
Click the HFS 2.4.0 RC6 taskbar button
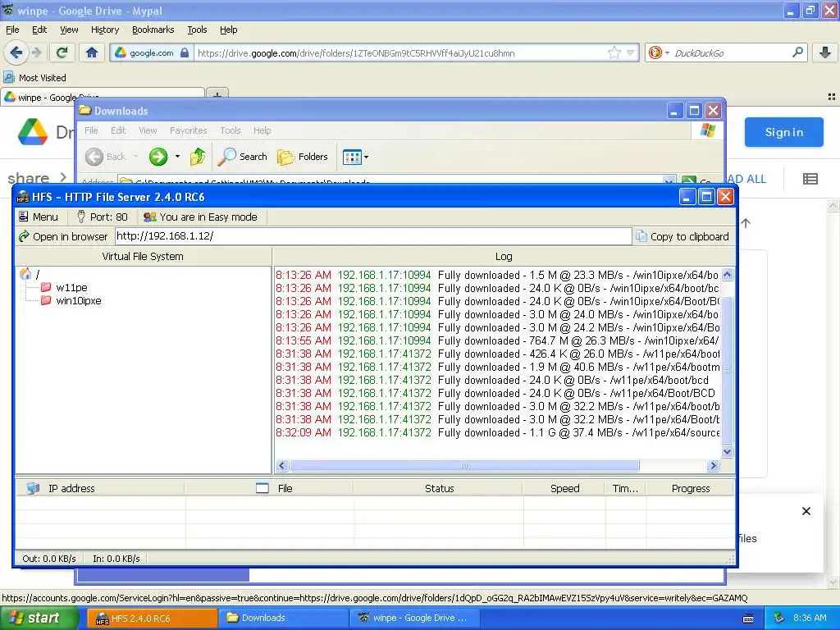point(152,618)
